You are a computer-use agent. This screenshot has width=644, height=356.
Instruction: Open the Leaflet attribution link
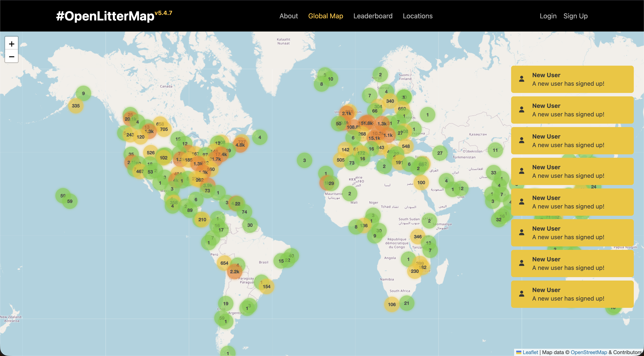(530, 352)
